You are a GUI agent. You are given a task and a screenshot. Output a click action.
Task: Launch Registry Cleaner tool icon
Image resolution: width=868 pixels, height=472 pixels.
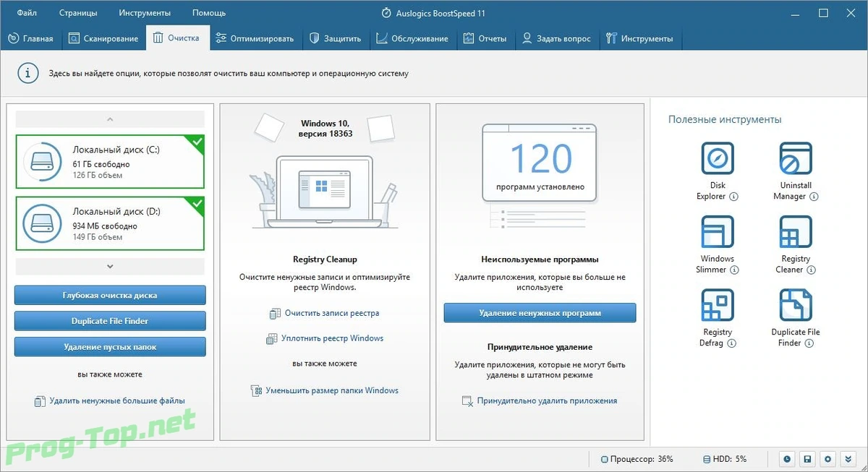click(x=796, y=232)
